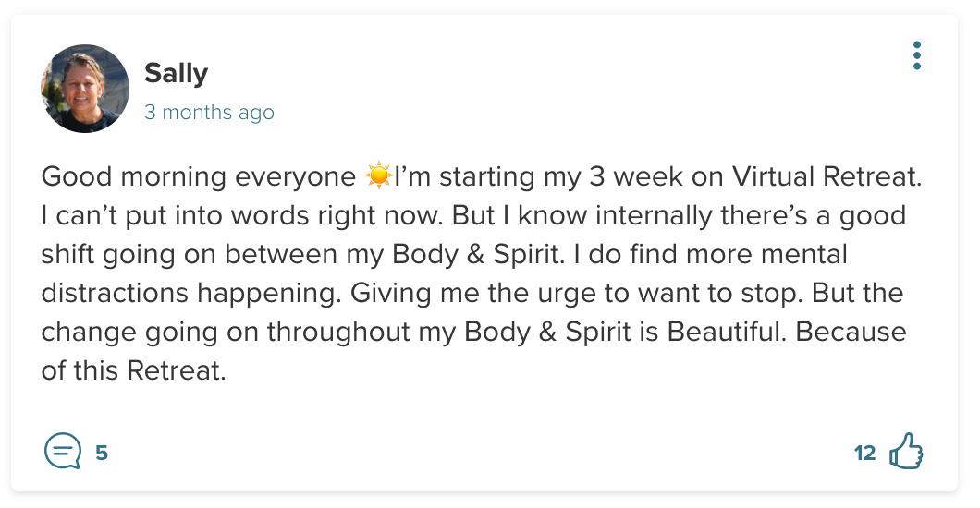980x508 pixels.
Task: Click the speech bubble comment icon
Action: 62,453
